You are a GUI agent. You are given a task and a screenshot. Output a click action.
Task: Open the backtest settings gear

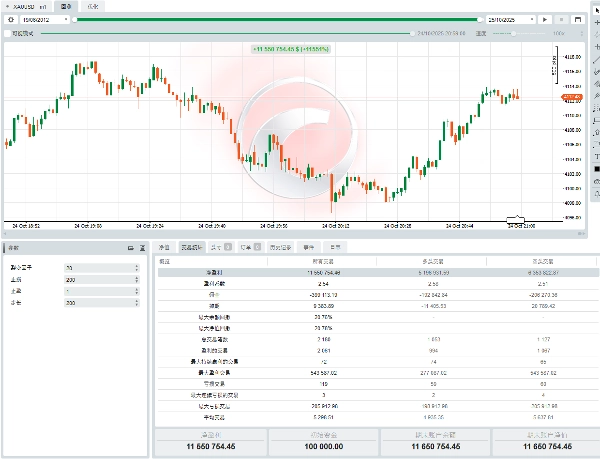click(x=10, y=19)
